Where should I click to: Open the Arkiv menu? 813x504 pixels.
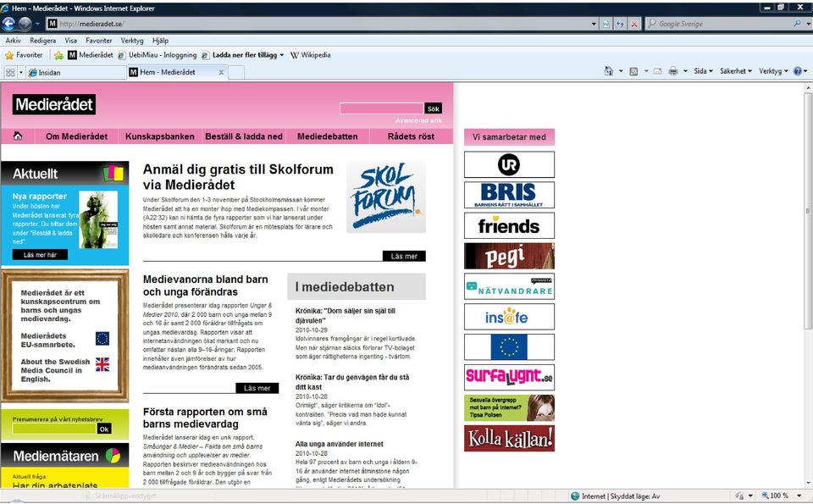click(14, 41)
